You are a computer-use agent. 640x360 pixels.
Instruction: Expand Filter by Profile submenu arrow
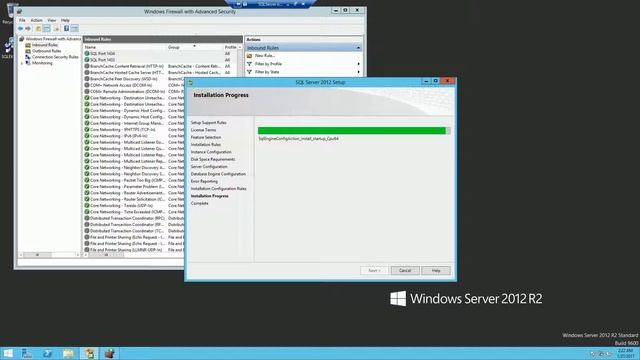[x=358, y=64]
